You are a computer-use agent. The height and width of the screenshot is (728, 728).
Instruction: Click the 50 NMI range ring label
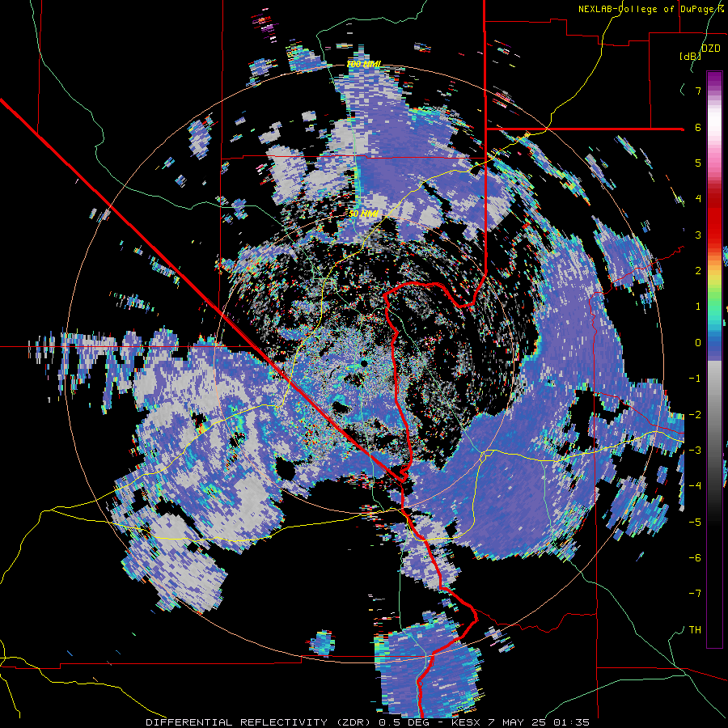pos(363,214)
